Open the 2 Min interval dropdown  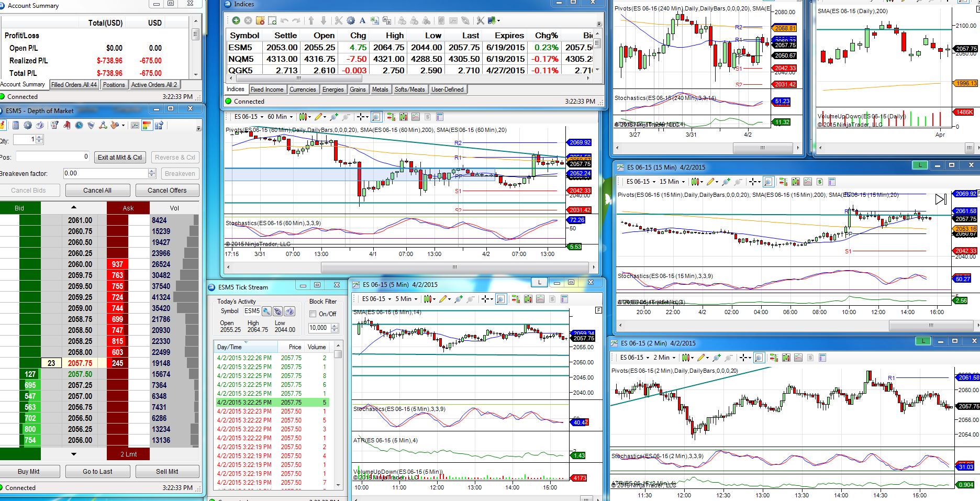[x=664, y=358]
